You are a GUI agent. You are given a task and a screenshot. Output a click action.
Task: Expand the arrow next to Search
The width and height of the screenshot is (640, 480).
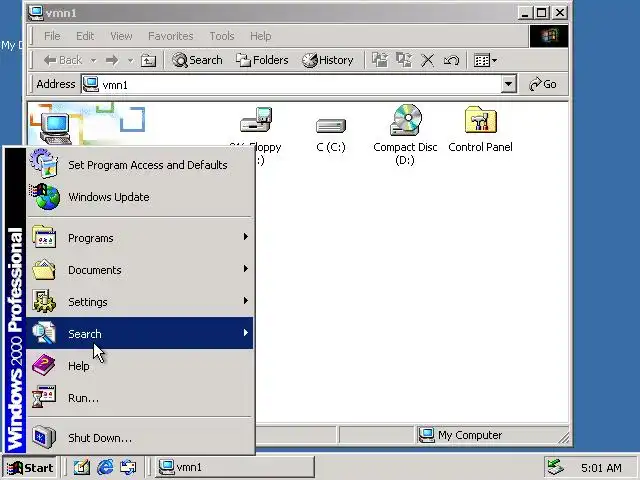246,333
